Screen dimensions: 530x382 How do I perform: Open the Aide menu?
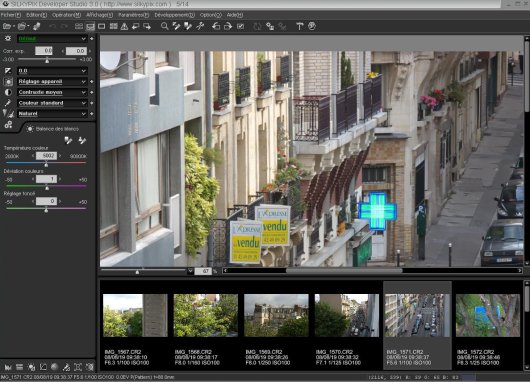(x=235, y=15)
